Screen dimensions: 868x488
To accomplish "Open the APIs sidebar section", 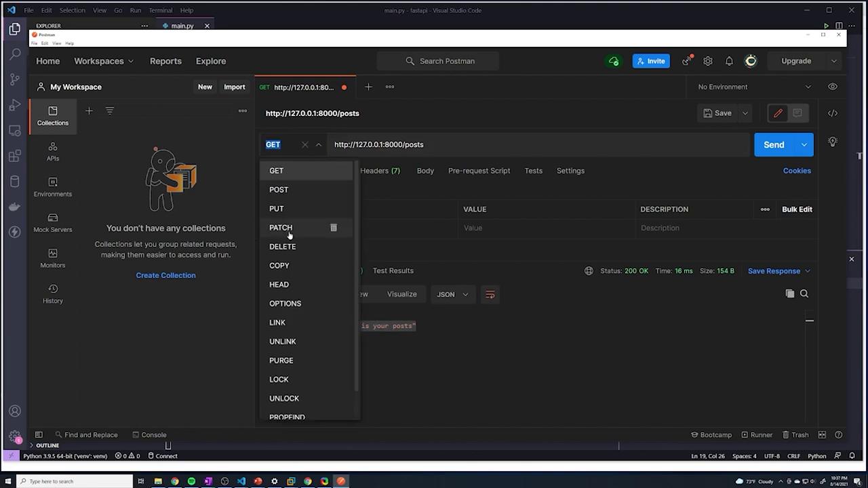I will (x=53, y=151).
